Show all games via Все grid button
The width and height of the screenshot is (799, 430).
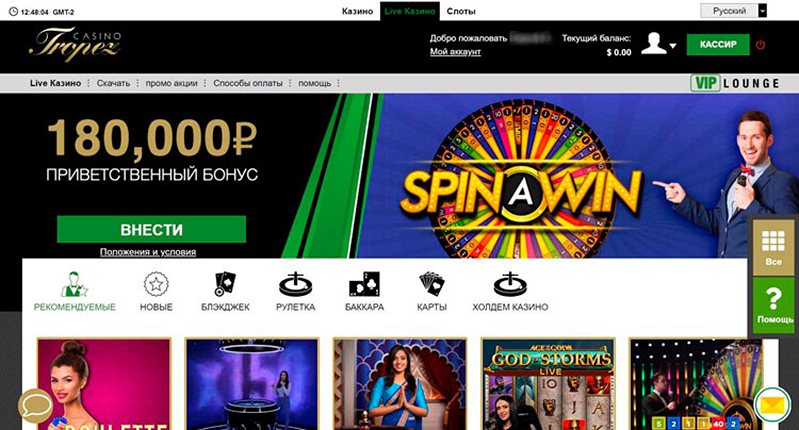click(773, 248)
